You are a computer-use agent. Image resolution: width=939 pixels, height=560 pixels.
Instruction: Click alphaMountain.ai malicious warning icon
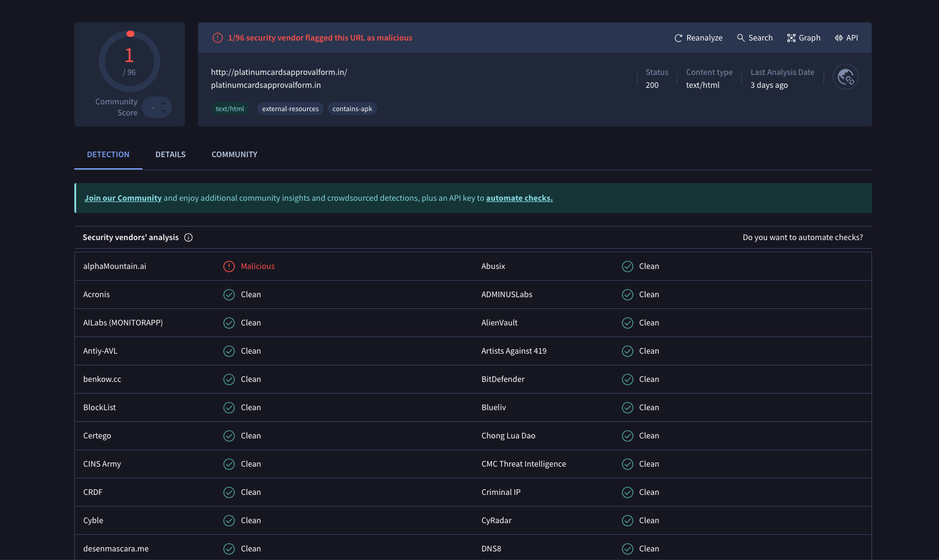click(229, 266)
